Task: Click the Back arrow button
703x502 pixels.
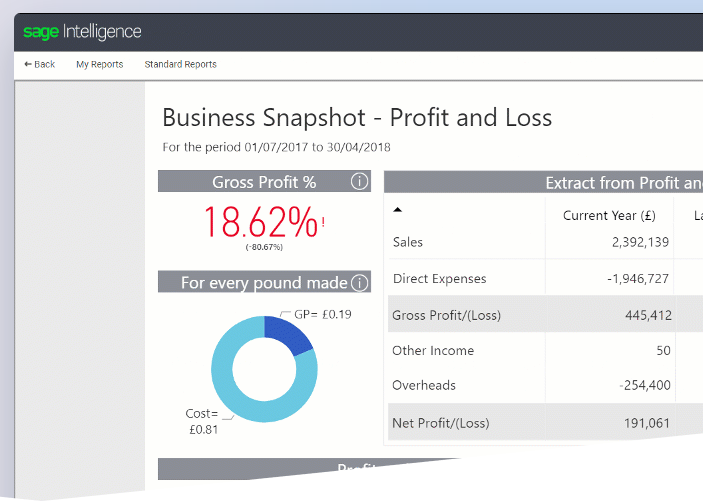Action: pyautogui.click(x=40, y=65)
